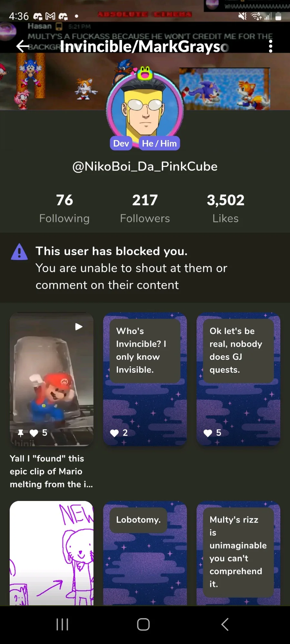Viewport: 290px width, 644px height.
Task: Tap the He / Him pronoun badge
Action: pyautogui.click(x=159, y=143)
